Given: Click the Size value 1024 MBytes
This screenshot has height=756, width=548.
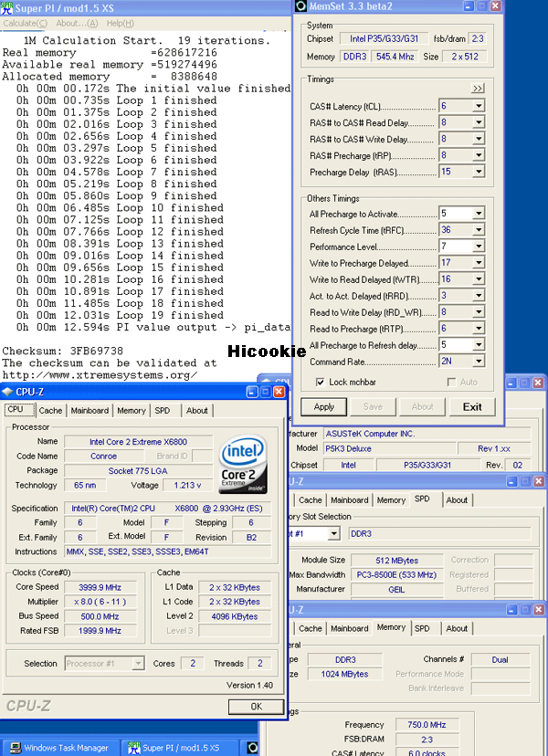Looking at the screenshot, I should pyautogui.click(x=344, y=674).
